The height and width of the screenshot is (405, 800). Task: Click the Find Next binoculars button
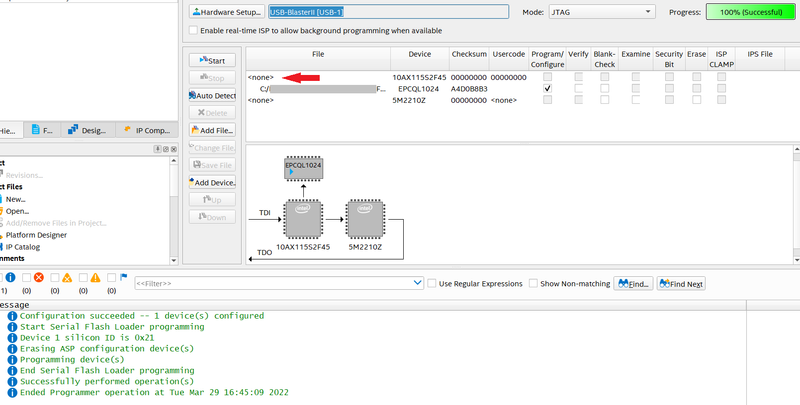[x=681, y=284]
